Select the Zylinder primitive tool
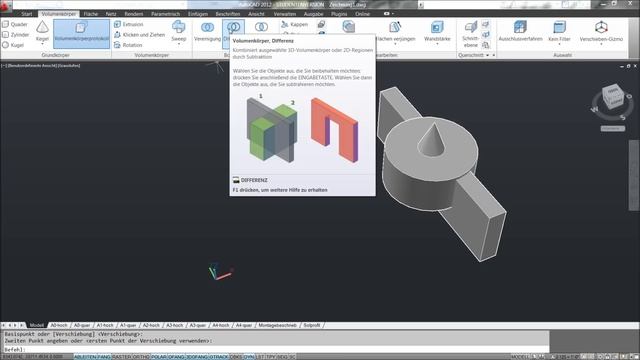This screenshot has height=360, width=640. (16, 35)
